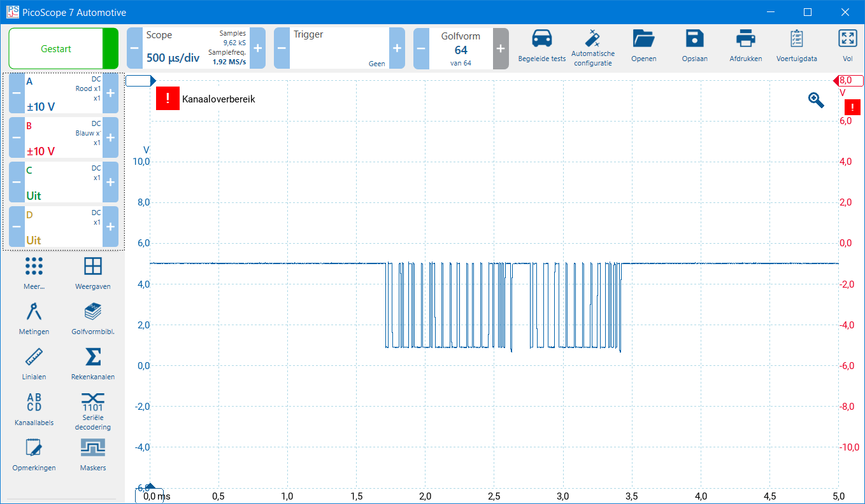Open the Maskers tool
865x504 pixels.
tap(93, 449)
